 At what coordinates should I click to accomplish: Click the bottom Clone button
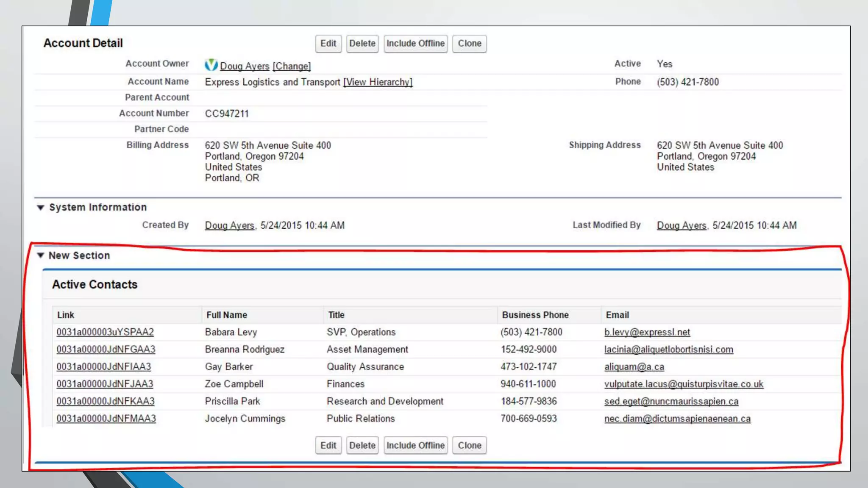coord(469,446)
